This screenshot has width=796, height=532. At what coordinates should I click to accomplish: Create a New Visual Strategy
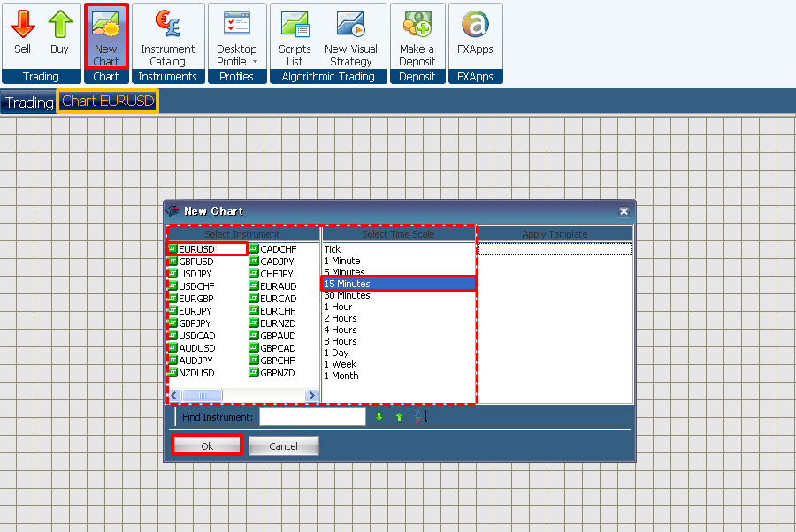point(351,36)
